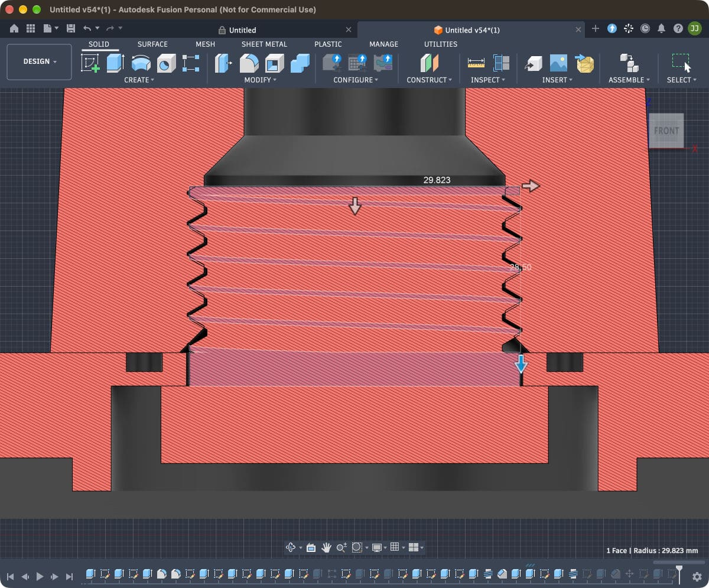Viewport: 709px width, 588px height.
Task: Click the Save disk icon
Action: (70, 28)
